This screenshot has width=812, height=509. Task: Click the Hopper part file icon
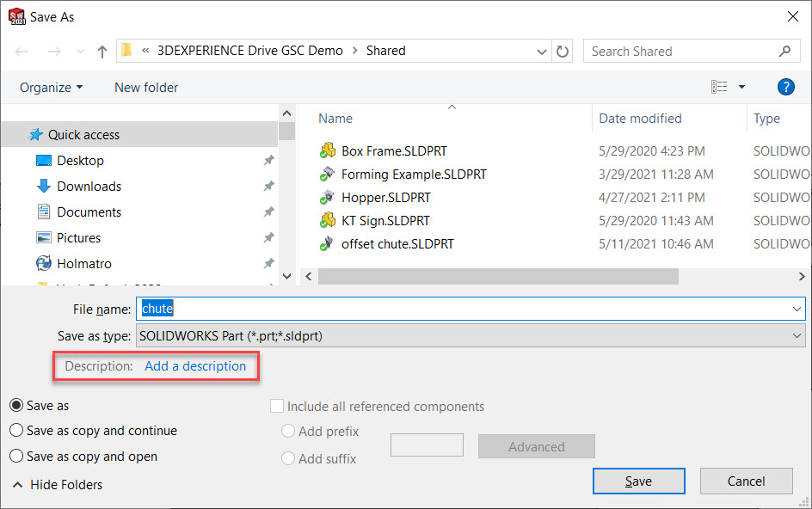point(327,197)
